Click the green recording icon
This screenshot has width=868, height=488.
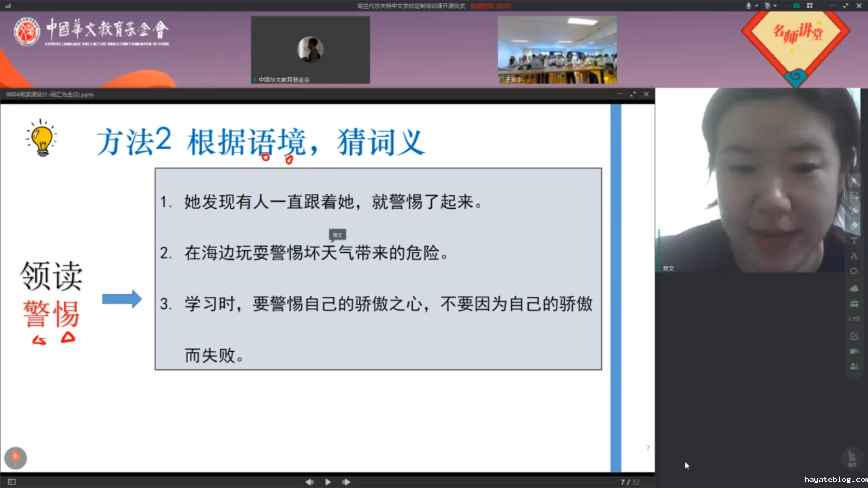tap(796, 6)
